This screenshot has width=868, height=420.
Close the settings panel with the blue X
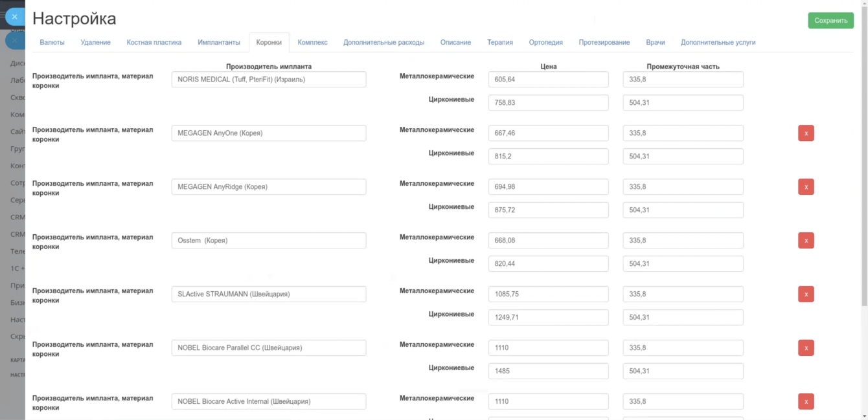pyautogui.click(x=14, y=17)
